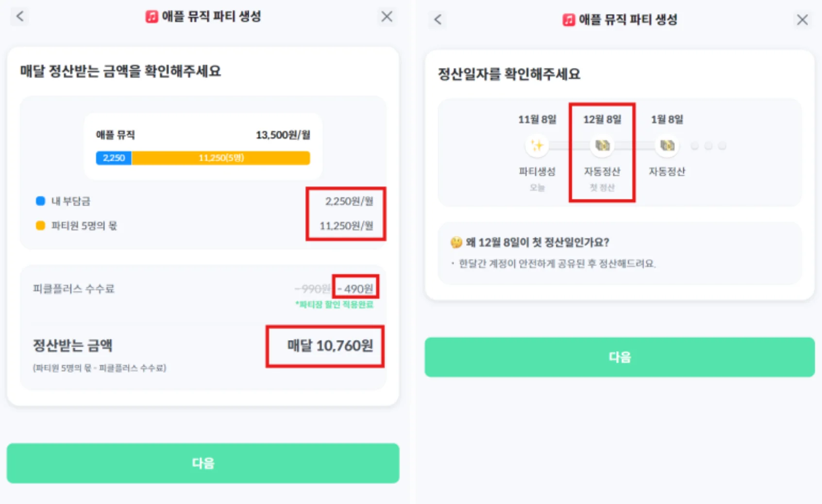Screen dimensions: 822x504
Task: Click the thinking emoji beside 첫 정산일 question
Action: [x=456, y=242]
